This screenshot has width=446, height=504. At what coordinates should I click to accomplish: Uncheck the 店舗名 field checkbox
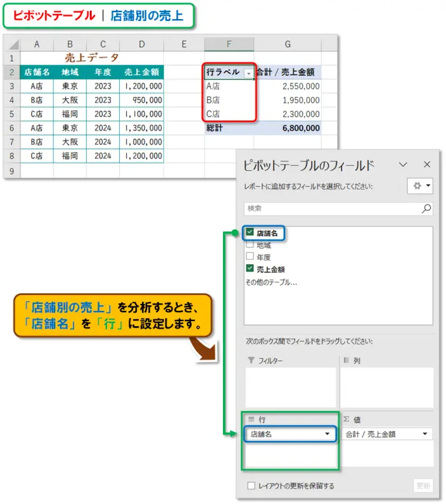coord(250,232)
